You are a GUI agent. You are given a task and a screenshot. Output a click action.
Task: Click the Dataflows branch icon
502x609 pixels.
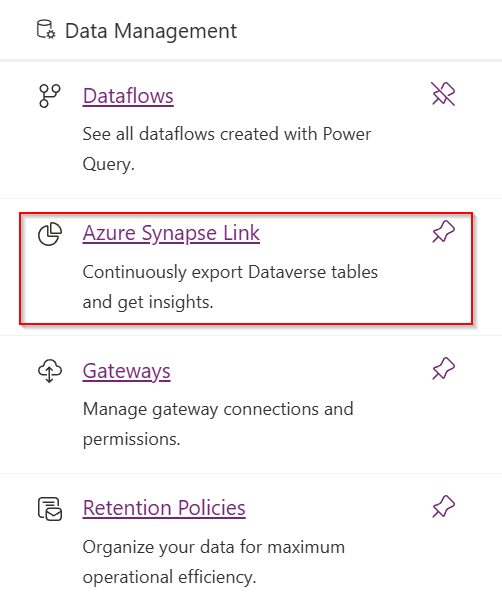coord(50,96)
